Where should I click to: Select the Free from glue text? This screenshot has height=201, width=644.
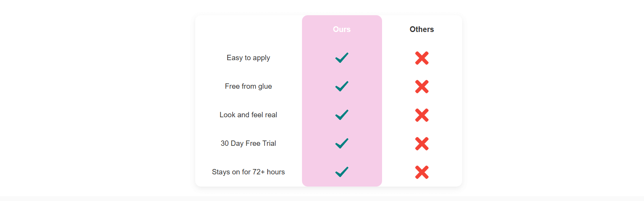coord(248,86)
